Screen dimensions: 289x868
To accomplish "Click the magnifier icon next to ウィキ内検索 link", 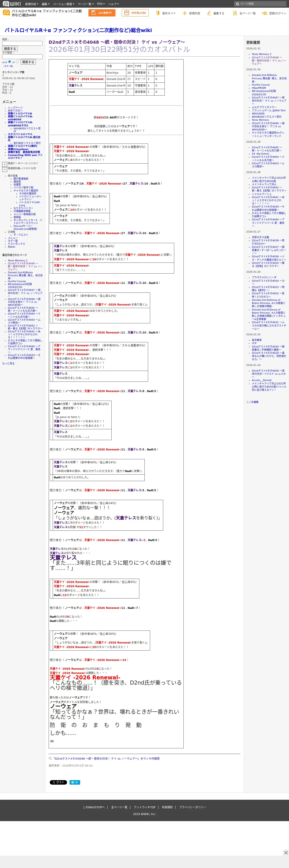I will [50, 758].
